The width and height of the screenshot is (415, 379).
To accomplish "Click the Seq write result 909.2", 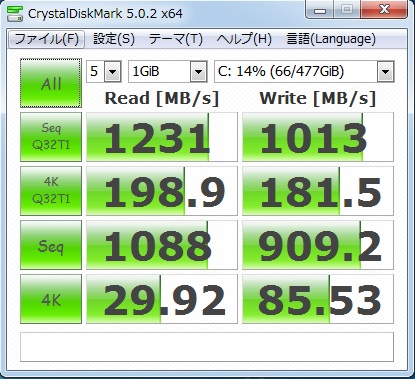I will coord(318,245).
